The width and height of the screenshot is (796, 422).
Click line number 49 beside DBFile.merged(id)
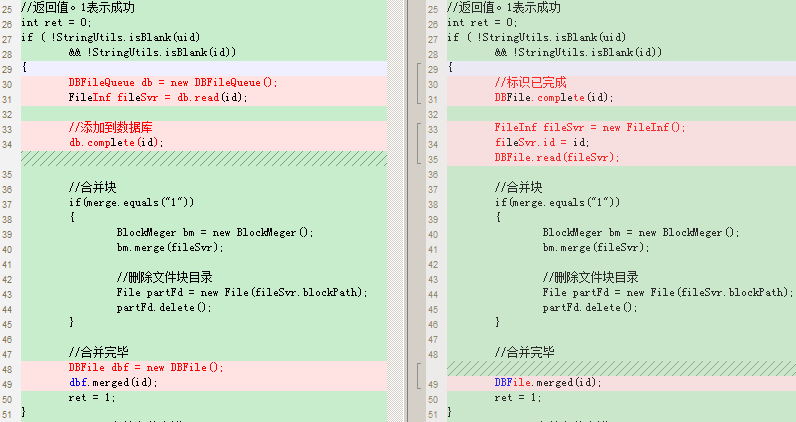pos(433,385)
